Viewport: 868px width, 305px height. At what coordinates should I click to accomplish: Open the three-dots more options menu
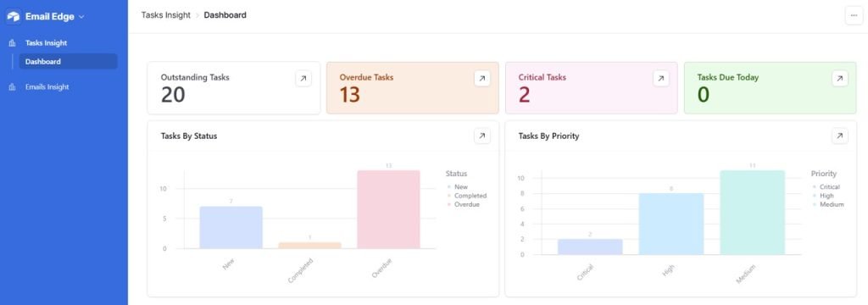click(854, 16)
